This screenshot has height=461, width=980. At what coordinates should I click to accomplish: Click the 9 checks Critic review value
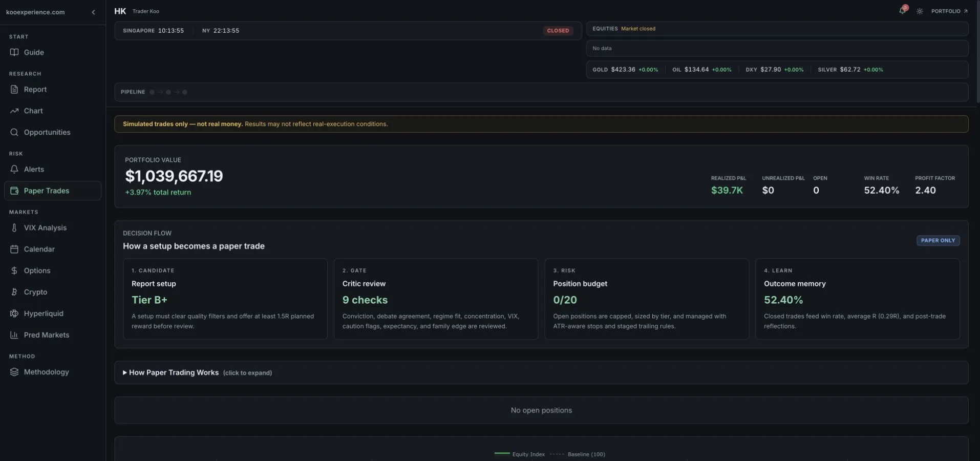point(365,300)
